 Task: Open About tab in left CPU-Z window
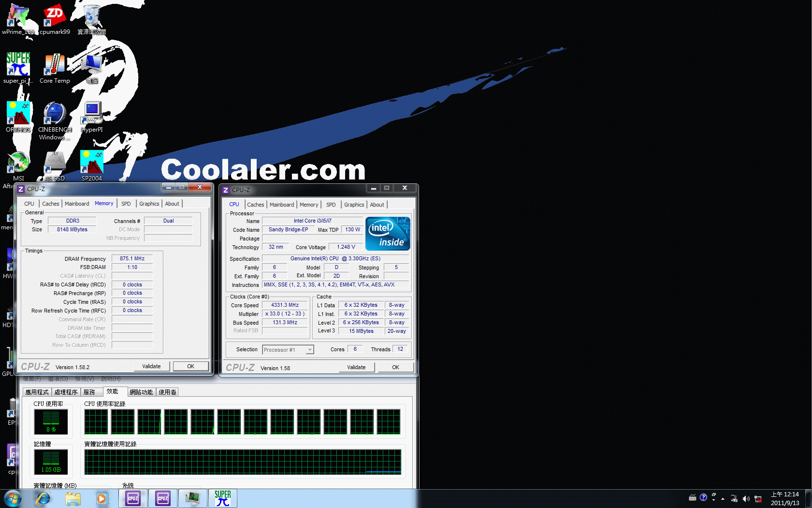[x=172, y=204]
